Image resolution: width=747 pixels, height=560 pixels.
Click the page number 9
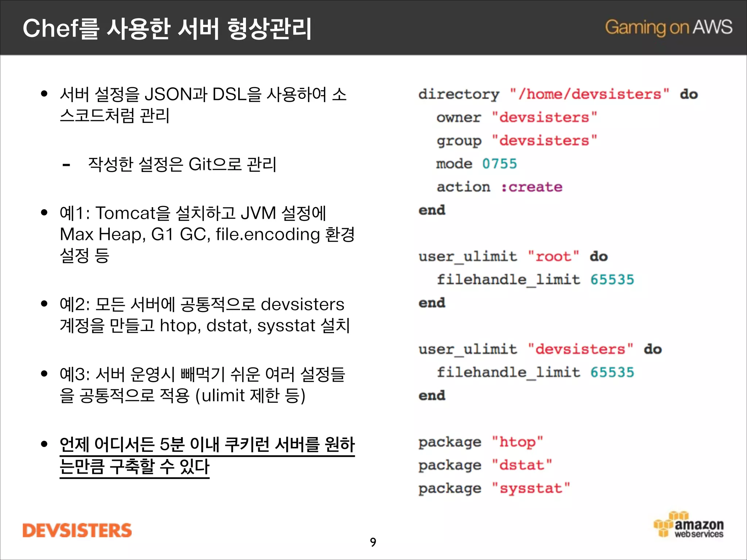click(x=373, y=542)
